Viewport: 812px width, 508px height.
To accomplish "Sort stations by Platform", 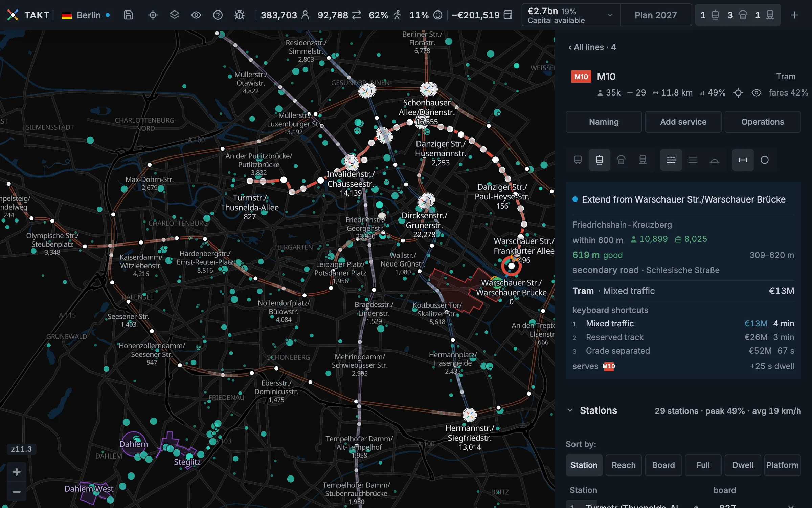I will [782, 465].
